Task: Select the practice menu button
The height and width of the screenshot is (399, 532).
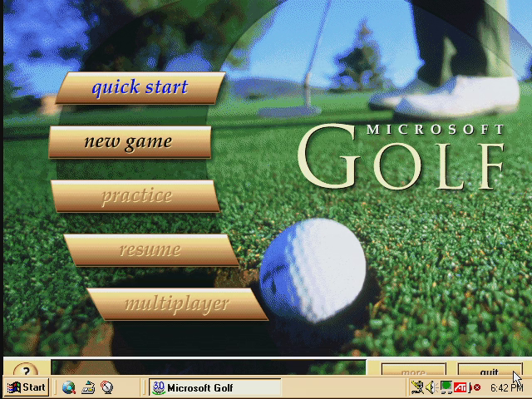Action: click(x=135, y=196)
